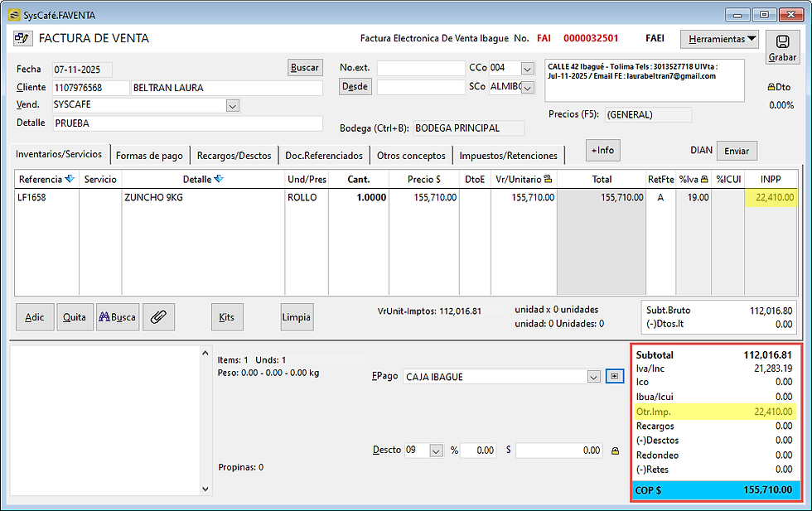Image resolution: width=812 pixels, height=511 pixels.
Task: Expand the FPago CAJA IBAGUE dropdown
Action: (x=593, y=377)
